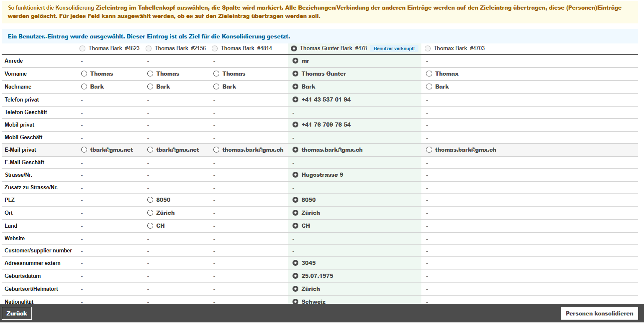Pick Nachname Bark in #2156 column
Viewport: 644px width, 323px height.
click(x=150, y=86)
